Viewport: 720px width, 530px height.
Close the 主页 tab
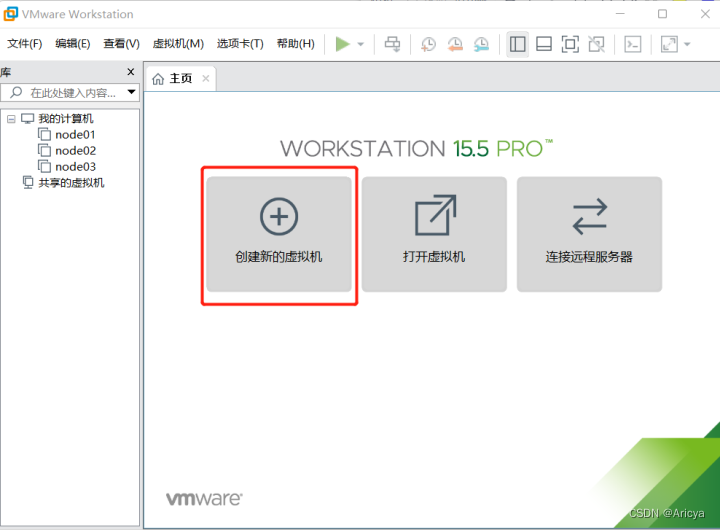click(x=206, y=79)
